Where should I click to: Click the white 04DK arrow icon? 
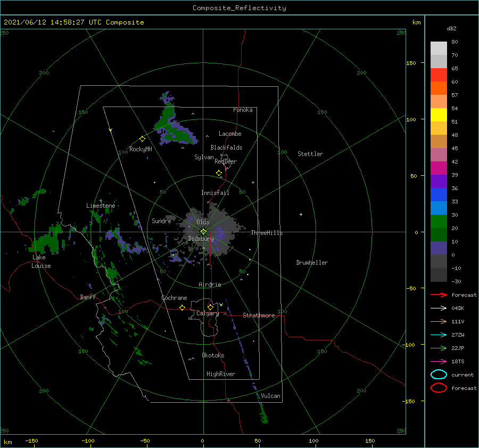pyautogui.click(x=439, y=308)
